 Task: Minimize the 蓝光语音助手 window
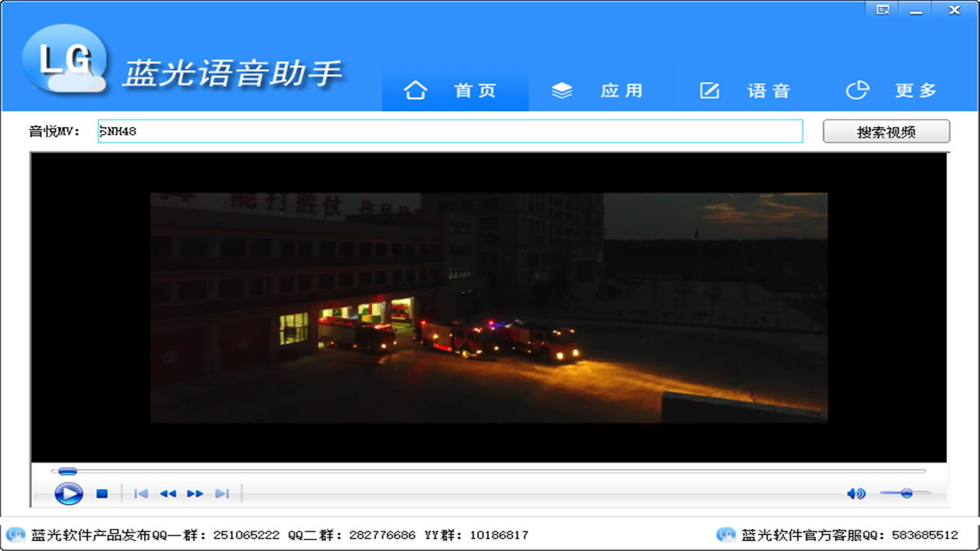(x=916, y=10)
